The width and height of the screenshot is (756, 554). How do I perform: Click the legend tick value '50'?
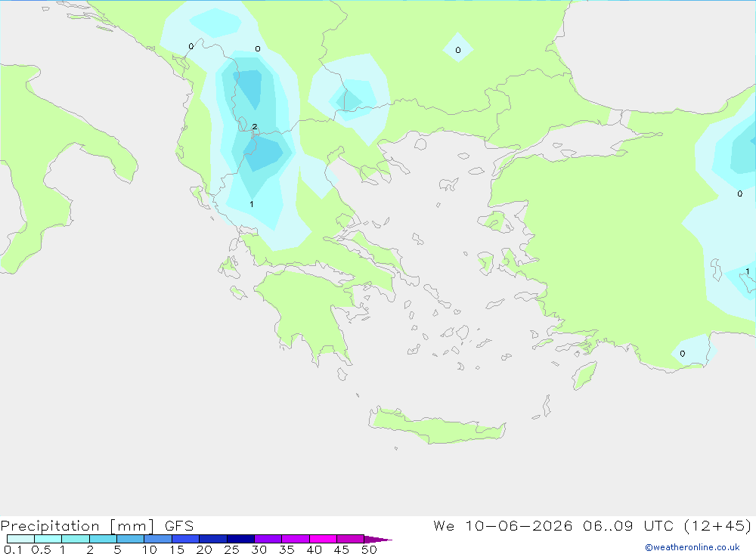coord(369,549)
